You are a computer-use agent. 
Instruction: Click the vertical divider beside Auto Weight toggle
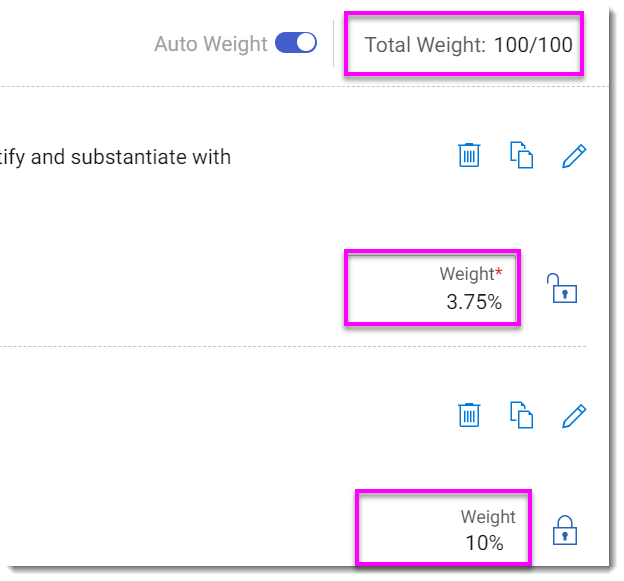[x=333, y=44]
